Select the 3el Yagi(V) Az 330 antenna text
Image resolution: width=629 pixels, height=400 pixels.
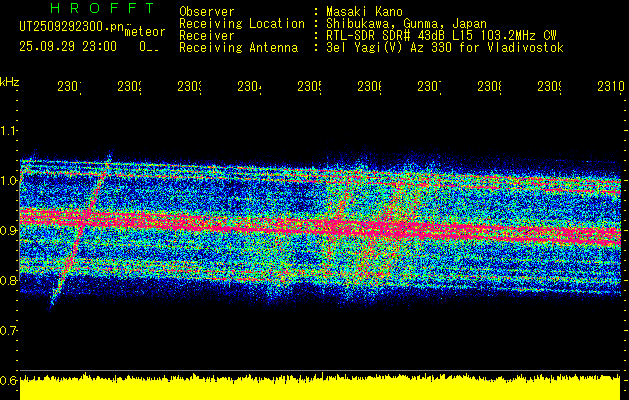pyautogui.click(x=445, y=48)
